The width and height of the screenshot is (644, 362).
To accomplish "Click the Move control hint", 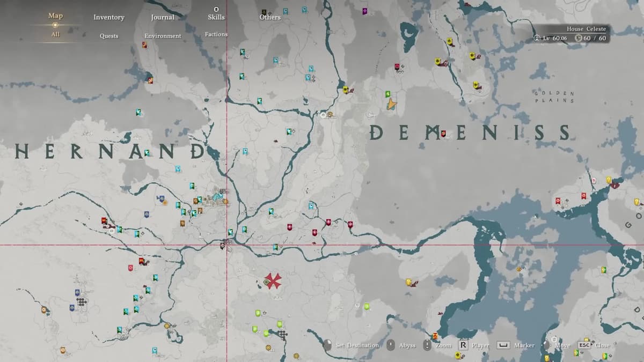I will tap(562, 345).
